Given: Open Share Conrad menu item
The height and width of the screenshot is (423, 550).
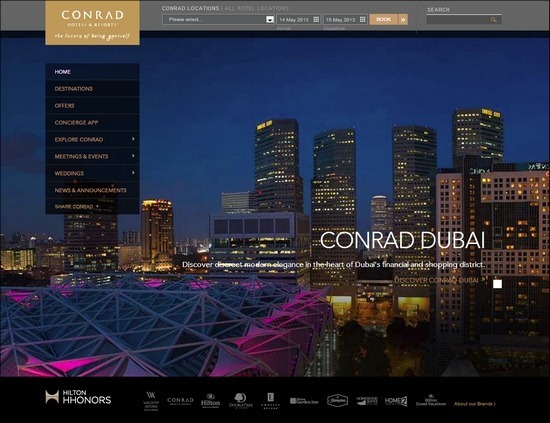Looking at the screenshot, I should tap(92, 207).
